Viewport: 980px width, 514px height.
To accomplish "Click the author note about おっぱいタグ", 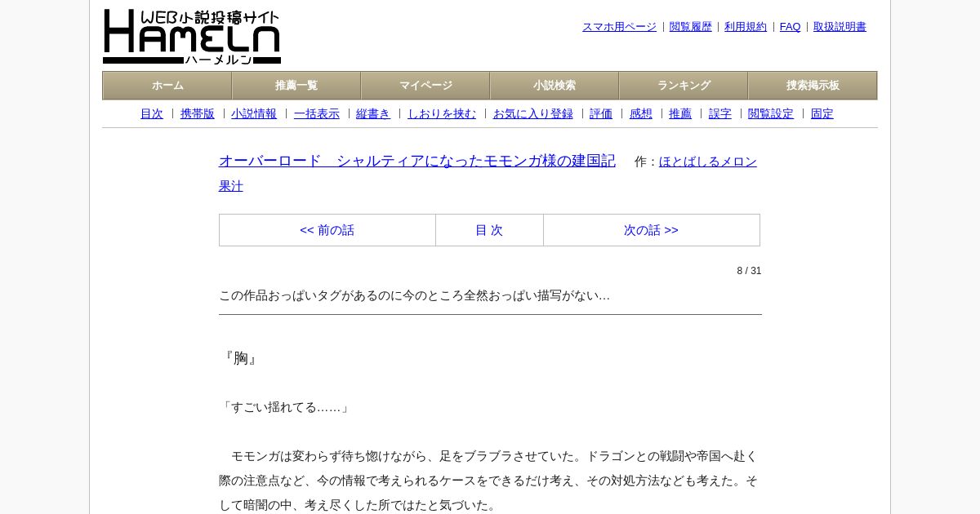I will [x=415, y=295].
